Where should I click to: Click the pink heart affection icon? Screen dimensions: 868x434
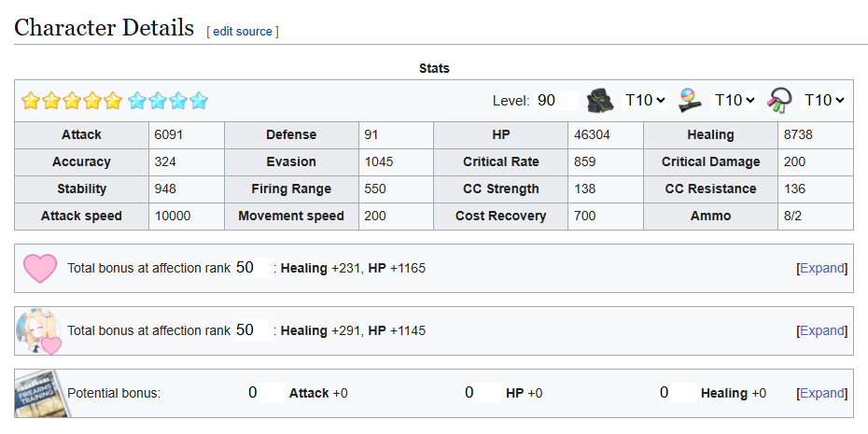pos(40,269)
